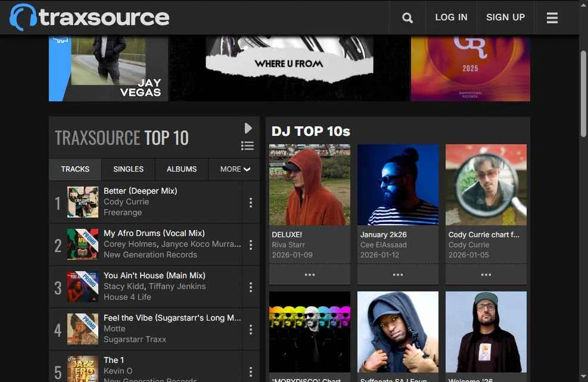Open Feel the Vibe track title

[x=173, y=318]
